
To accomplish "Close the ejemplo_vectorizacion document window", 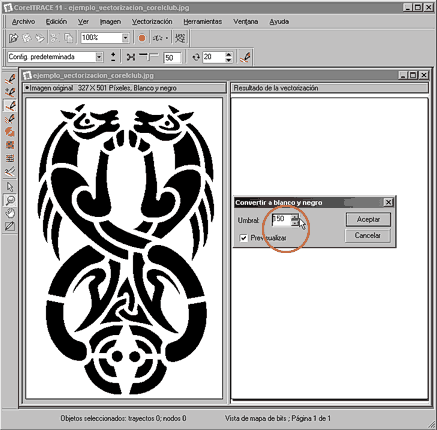I will coord(423,75).
